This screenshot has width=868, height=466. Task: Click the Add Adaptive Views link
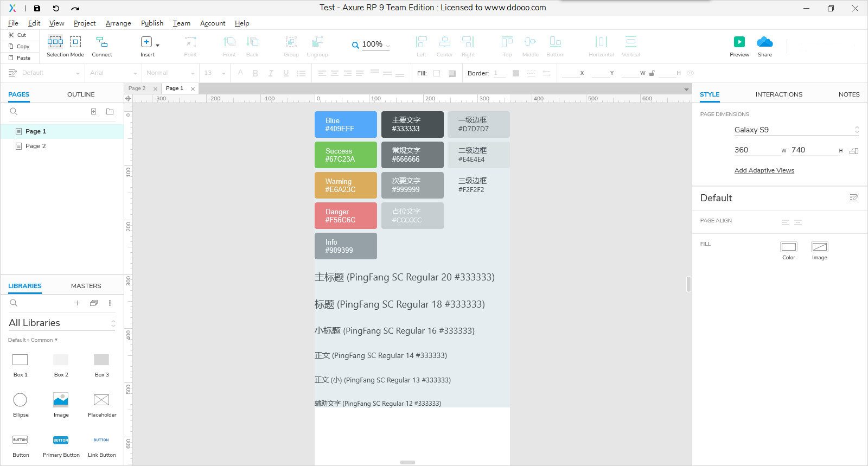(764, 170)
